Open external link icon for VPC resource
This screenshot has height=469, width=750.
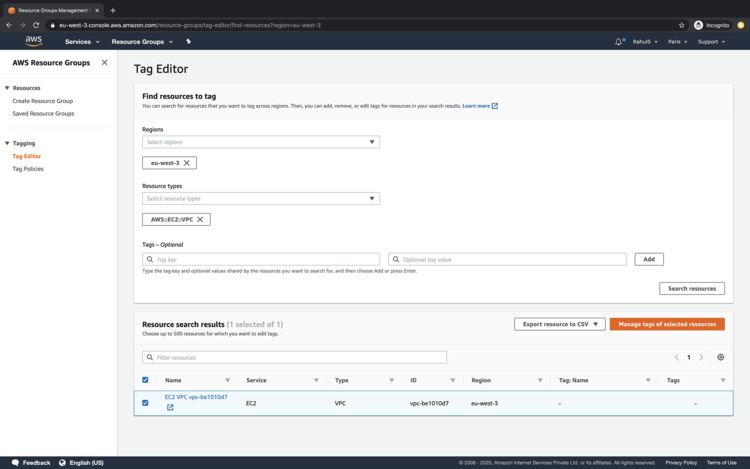click(170, 408)
